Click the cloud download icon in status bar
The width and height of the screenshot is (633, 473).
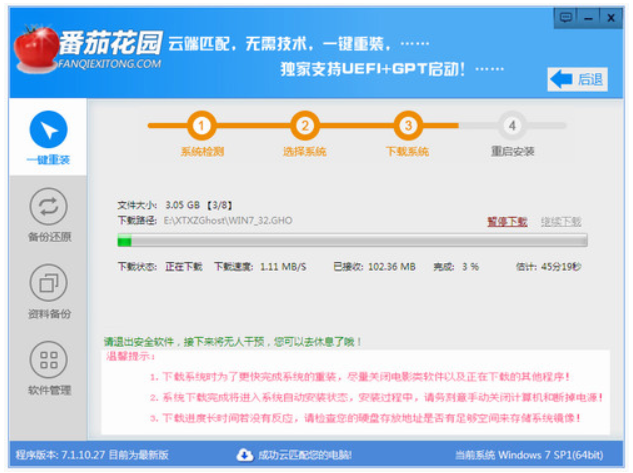tap(245, 455)
